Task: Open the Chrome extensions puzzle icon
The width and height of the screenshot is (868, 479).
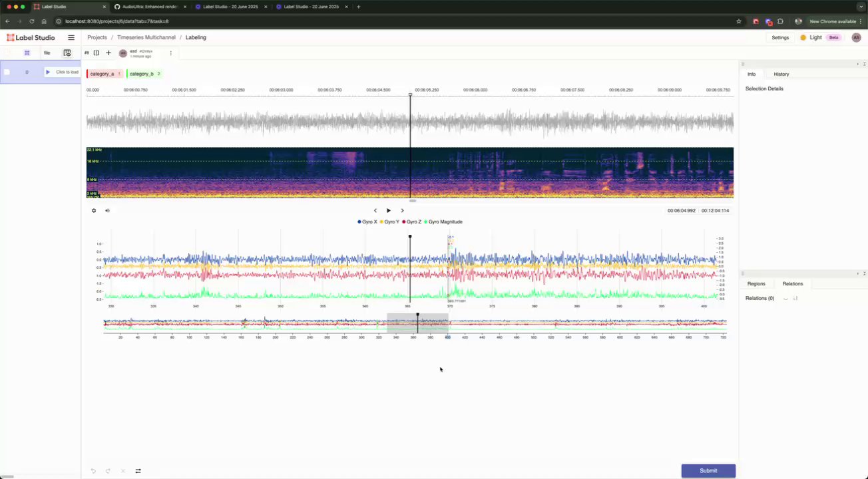Action: [780, 21]
